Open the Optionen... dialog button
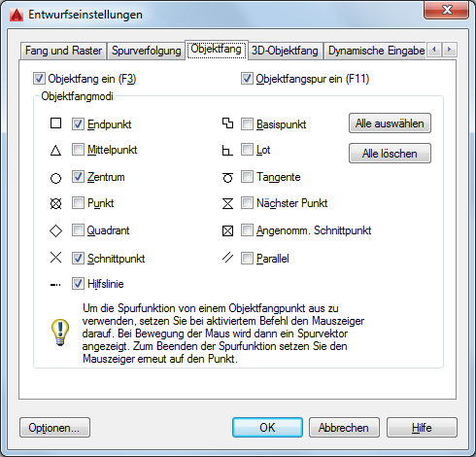The width and height of the screenshot is (476, 457). pyautogui.click(x=54, y=428)
